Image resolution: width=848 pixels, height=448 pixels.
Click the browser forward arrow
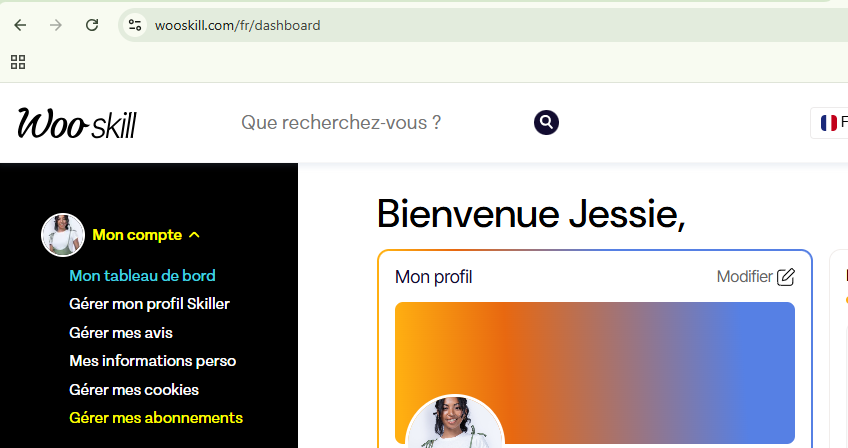click(x=56, y=25)
